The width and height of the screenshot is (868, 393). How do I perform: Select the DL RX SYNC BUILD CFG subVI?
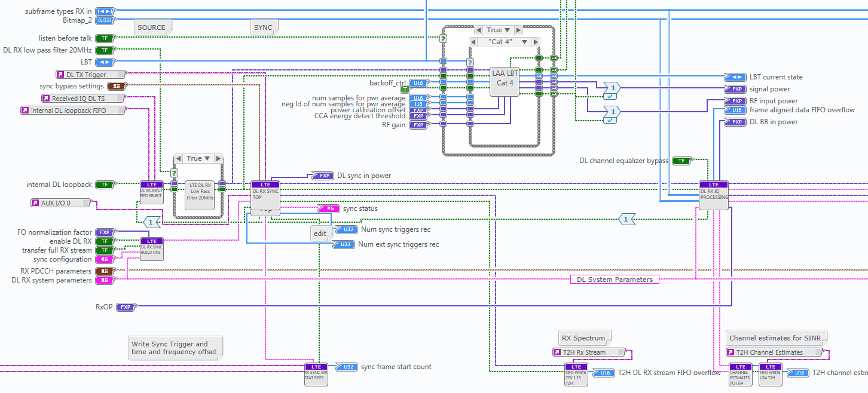[151, 249]
